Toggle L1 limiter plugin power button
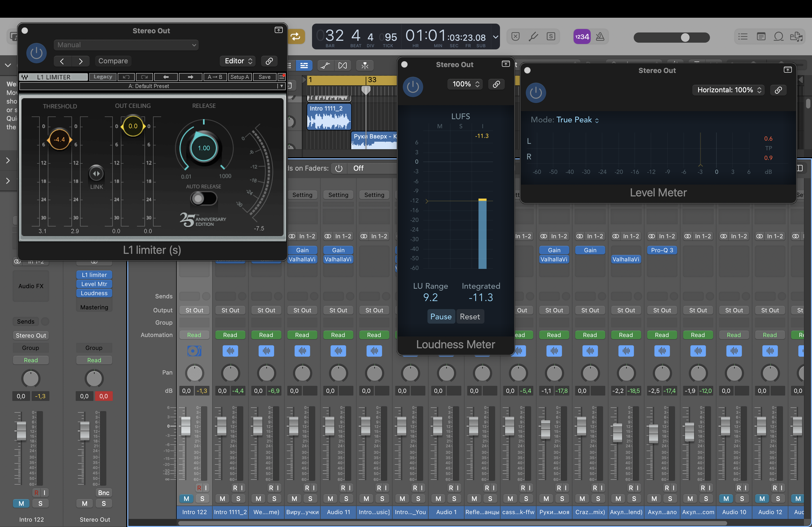Viewport: 812px width, 527px height. tap(37, 53)
